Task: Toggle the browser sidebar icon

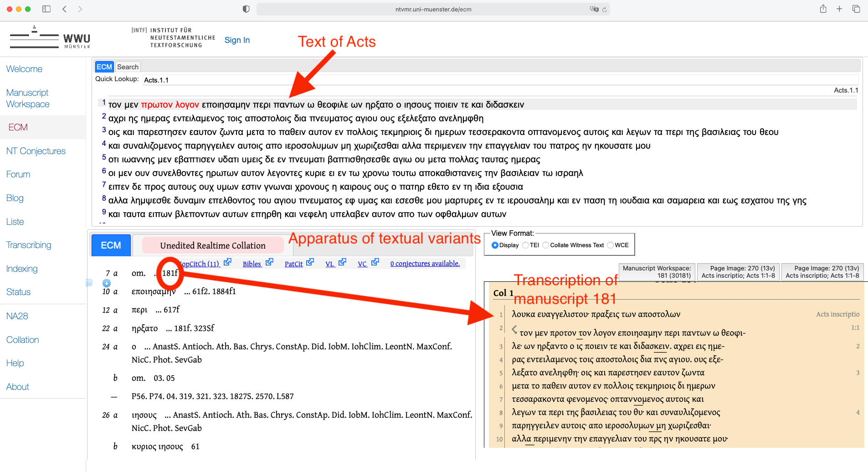Action: [x=46, y=9]
